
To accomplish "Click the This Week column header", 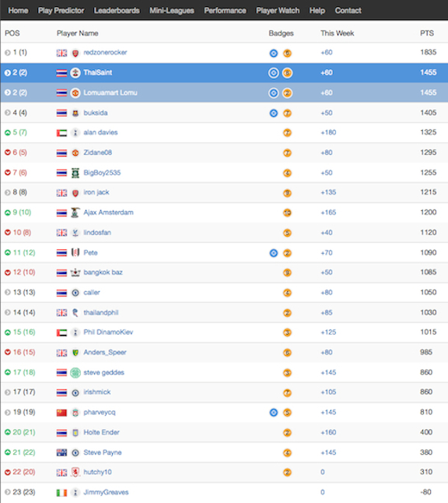I will click(x=337, y=33).
